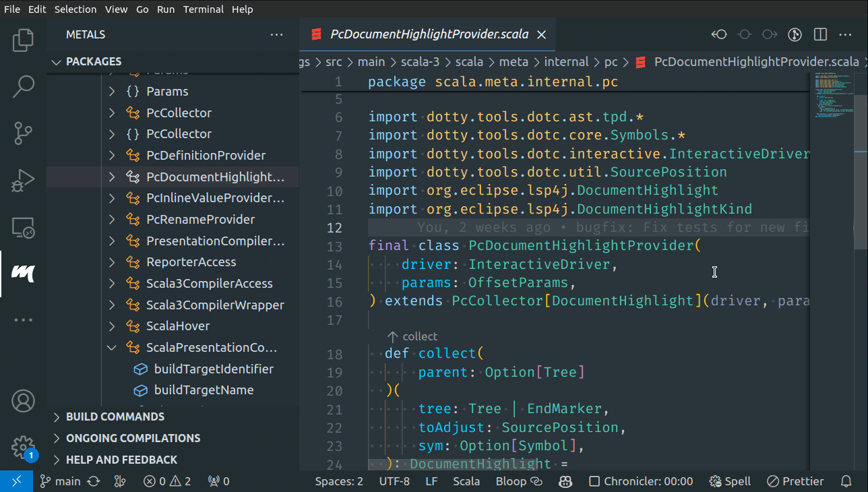
Task: Open the Terminal menu
Action: click(x=204, y=9)
